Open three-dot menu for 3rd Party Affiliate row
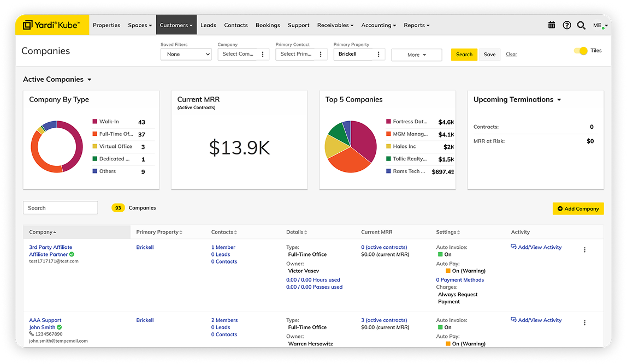The image size is (627, 364). tap(584, 250)
